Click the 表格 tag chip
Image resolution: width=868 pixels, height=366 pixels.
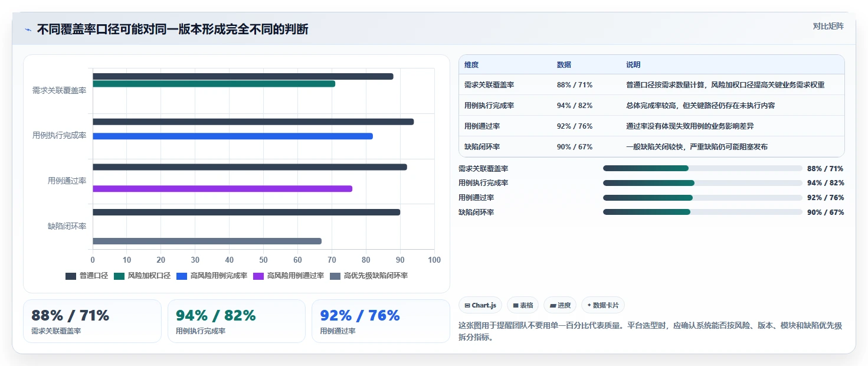click(523, 305)
